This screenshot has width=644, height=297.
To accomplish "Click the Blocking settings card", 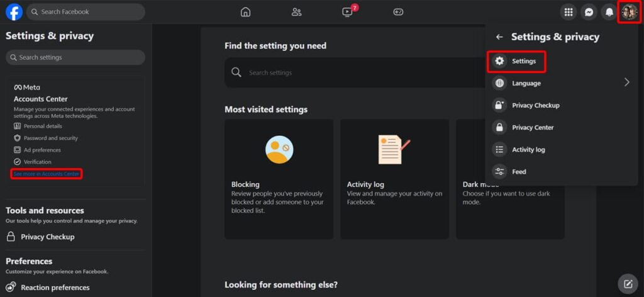I will [279, 179].
